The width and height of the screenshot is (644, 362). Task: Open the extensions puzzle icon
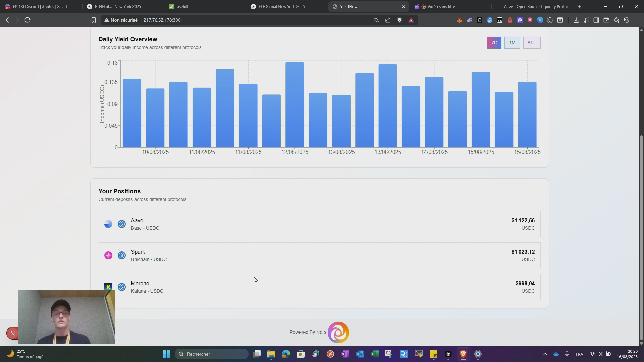550,20
